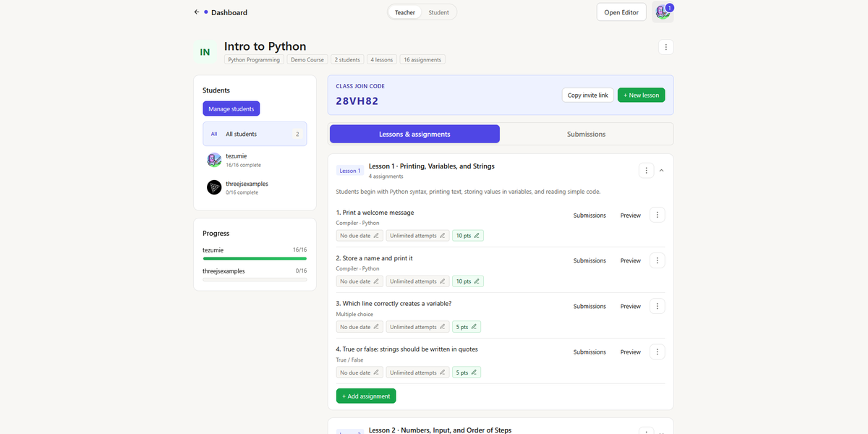Click the IN course badge icon
This screenshot has height=434, width=868.
205,52
